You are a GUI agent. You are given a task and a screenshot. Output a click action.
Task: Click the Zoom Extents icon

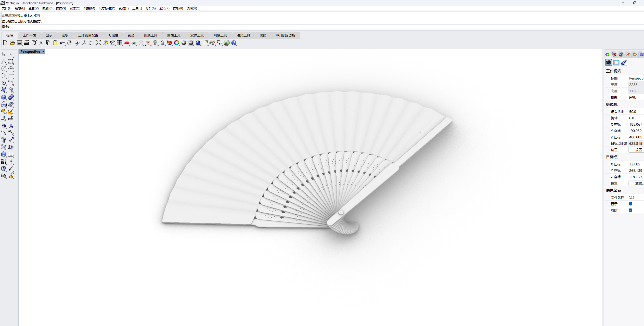[98, 43]
